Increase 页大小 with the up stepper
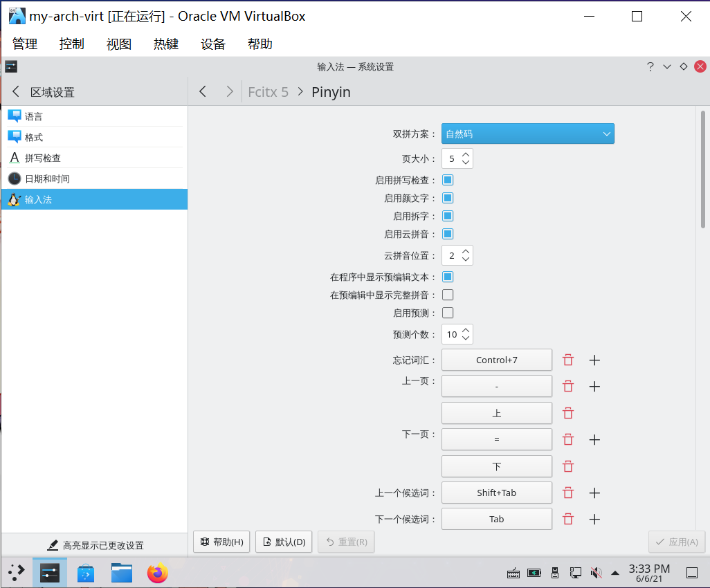This screenshot has height=588, width=710. (x=467, y=154)
